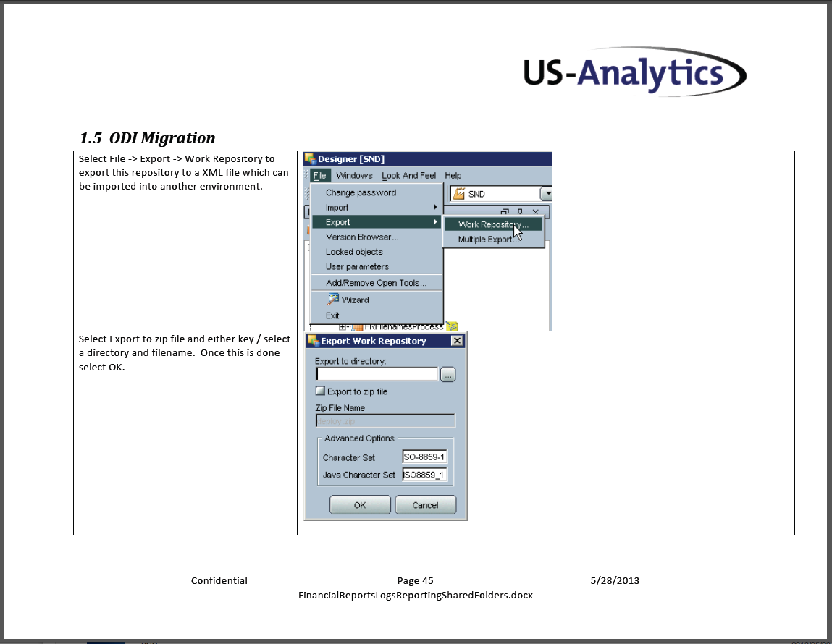Viewport: 832px width, 644px height.
Task: Choose User parameters menu item
Action: [377, 266]
